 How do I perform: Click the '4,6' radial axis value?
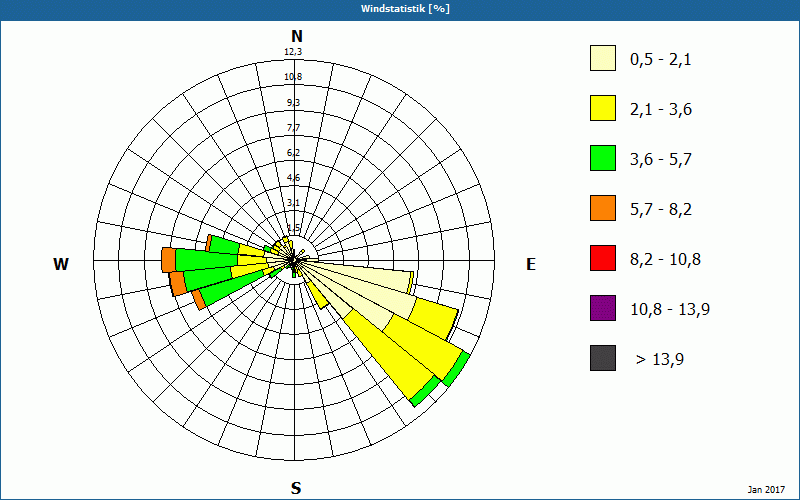(293, 178)
